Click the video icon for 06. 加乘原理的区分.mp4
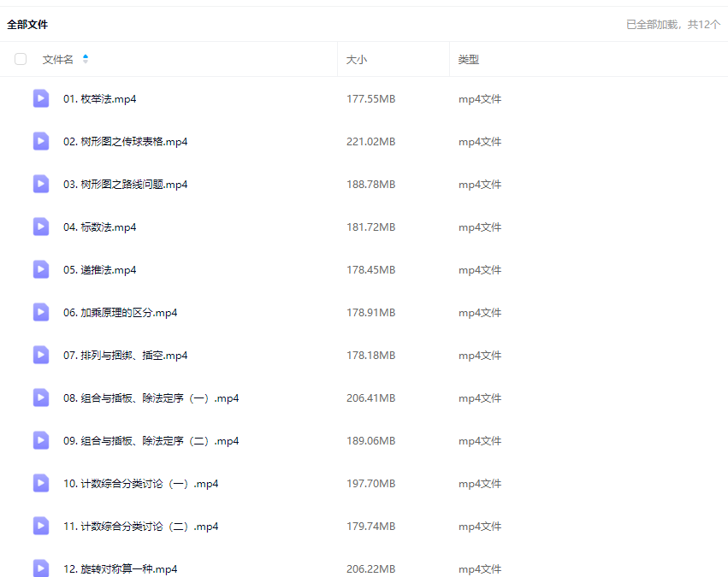728x577 pixels. [x=41, y=312]
